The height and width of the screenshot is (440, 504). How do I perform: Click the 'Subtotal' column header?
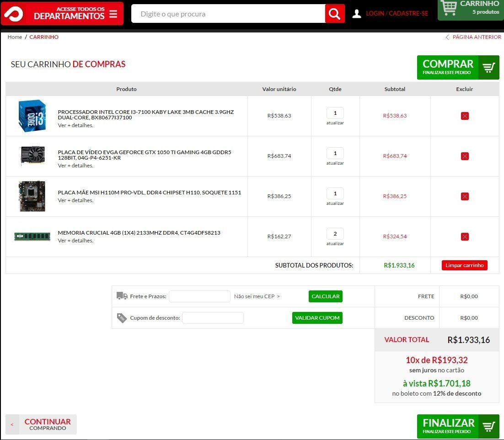click(395, 89)
